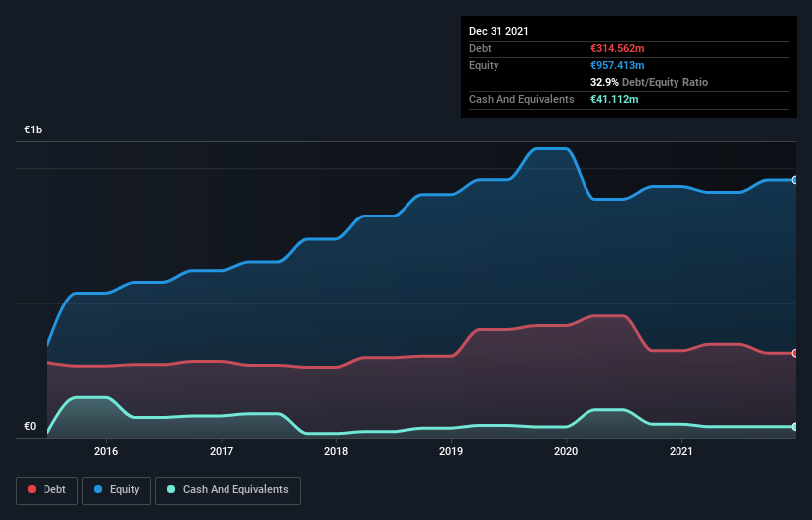
Task: Click the red Debt legend dot
Action: tap(32, 489)
